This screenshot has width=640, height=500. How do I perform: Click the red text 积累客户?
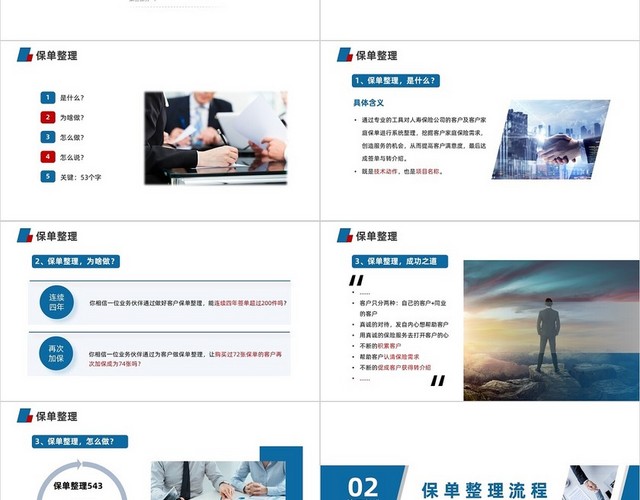tap(389, 346)
